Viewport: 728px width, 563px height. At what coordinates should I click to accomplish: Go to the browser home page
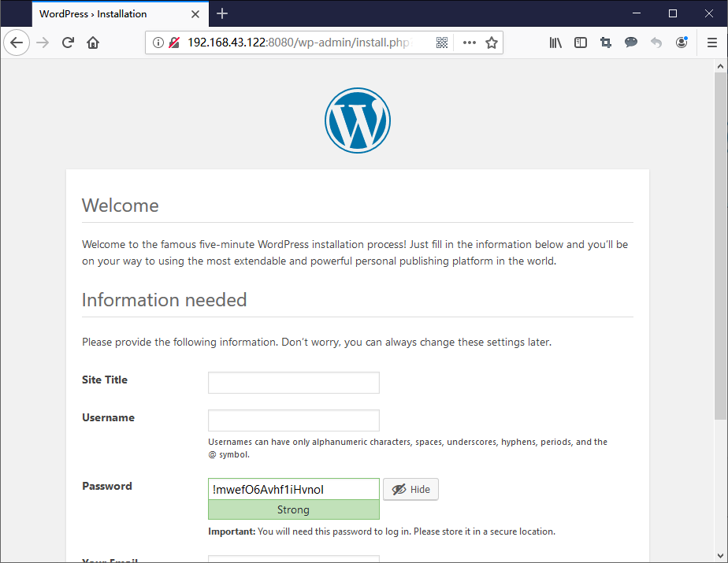(x=93, y=43)
